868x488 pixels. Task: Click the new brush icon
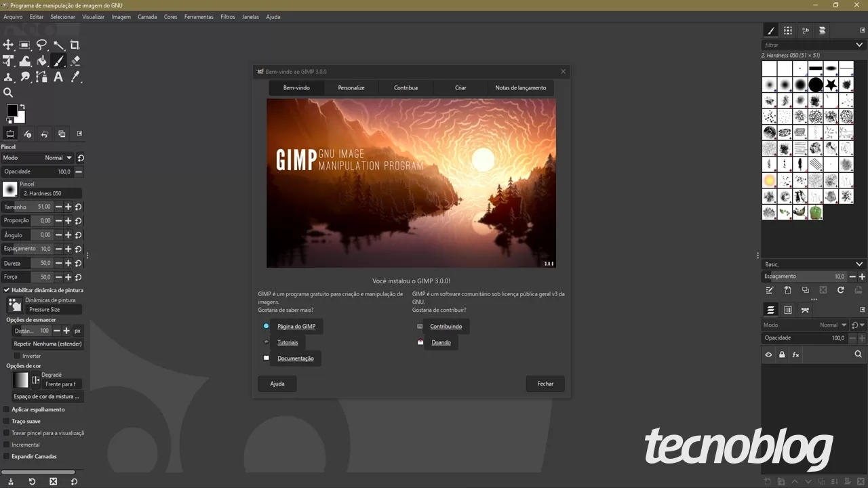pos(787,290)
